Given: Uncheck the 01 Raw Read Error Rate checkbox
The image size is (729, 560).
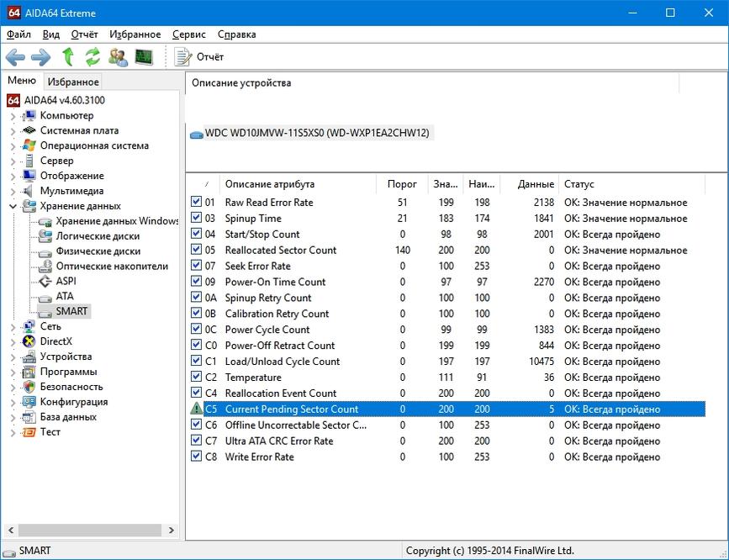Looking at the screenshot, I should pyautogui.click(x=196, y=202).
